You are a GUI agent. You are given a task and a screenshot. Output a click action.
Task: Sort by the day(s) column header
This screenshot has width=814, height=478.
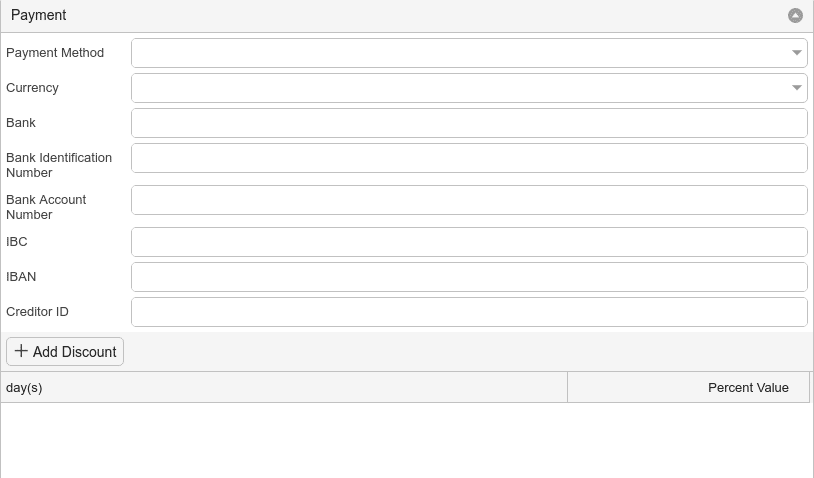coord(284,387)
